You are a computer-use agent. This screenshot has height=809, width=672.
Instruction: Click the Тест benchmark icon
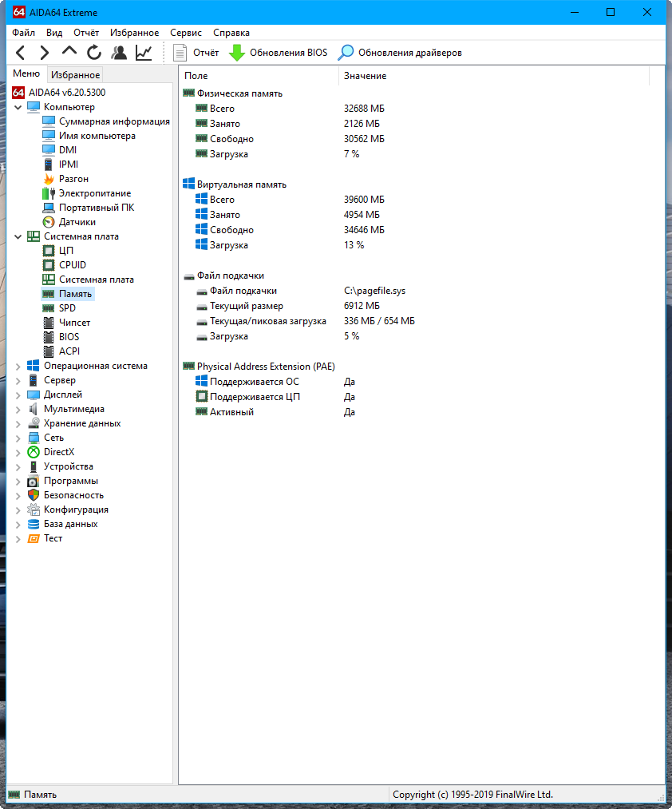33,538
